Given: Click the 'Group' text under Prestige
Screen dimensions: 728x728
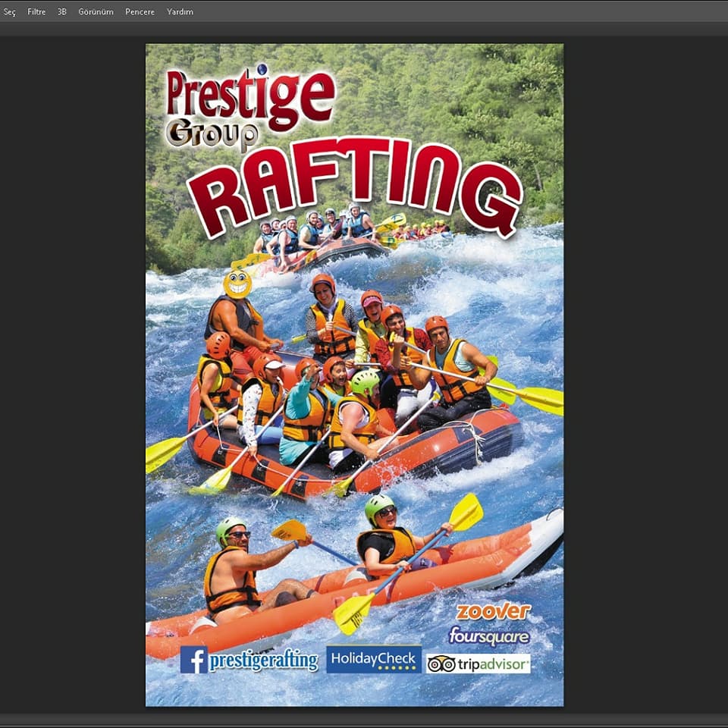Looking at the screenshot, I should pos(212,134).
